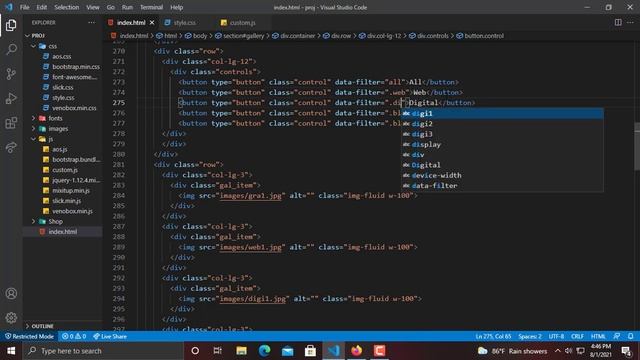Select the index.html editor tab
Screen dimensions: 640x360
pyautogui.click(x=131, y=22)
